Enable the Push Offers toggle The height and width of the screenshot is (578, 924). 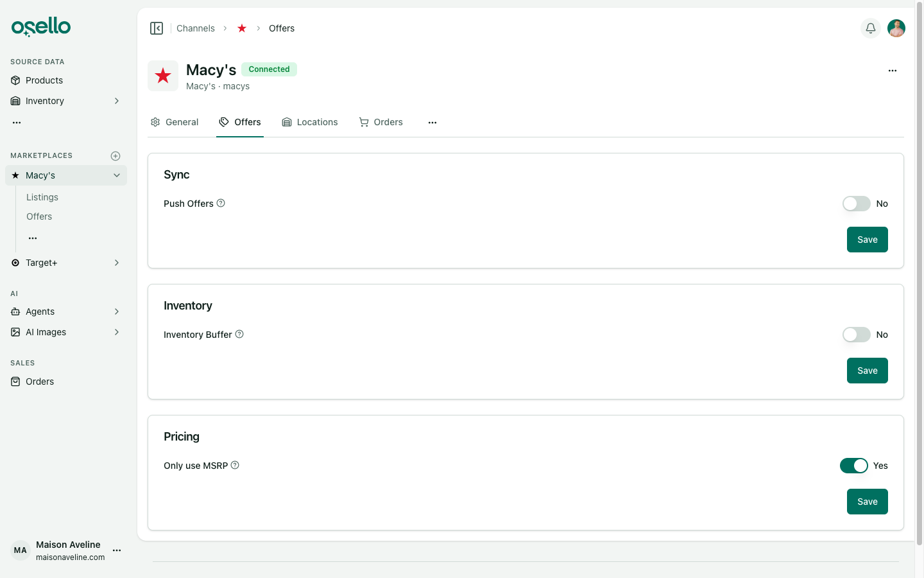(857, 204)
